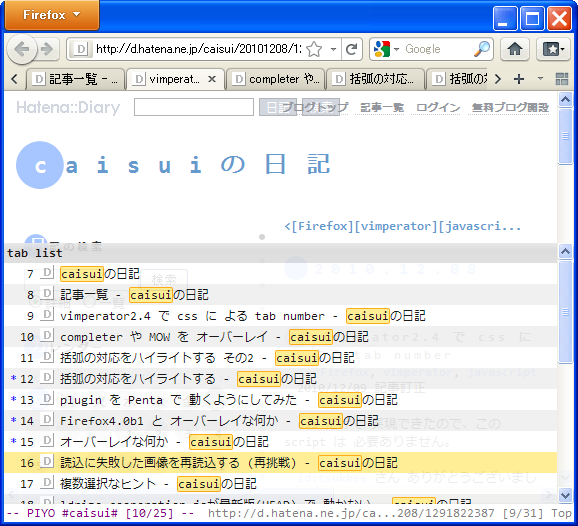Click the page vertical scrollbar thumb
578x526 pixels.
pyautogui.click(x=565, y=136)
